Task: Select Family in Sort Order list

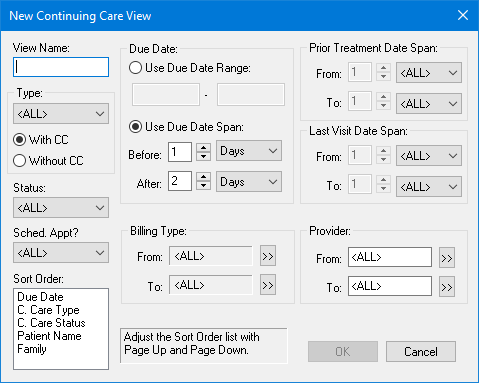Action: click(32, 349)
